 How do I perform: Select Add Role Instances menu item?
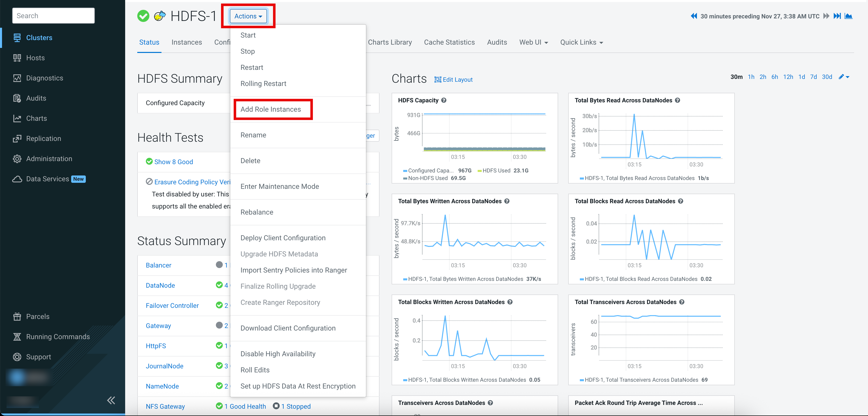270,109
